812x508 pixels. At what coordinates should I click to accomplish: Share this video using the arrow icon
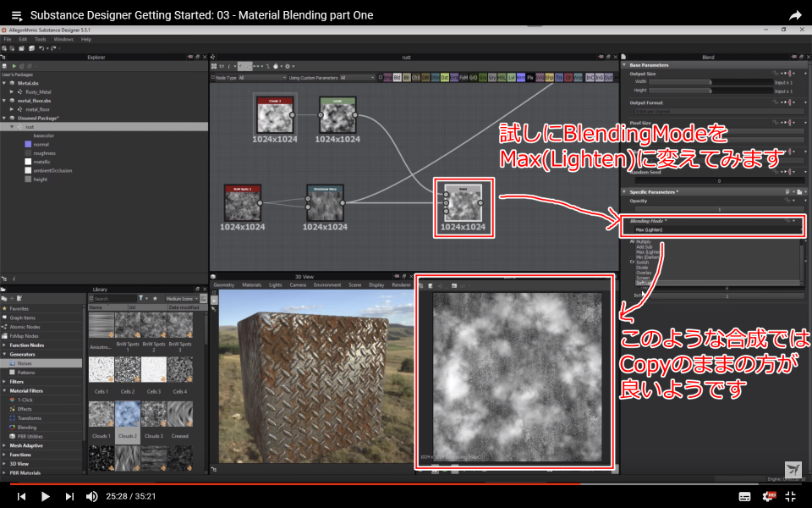coord(795,15)
